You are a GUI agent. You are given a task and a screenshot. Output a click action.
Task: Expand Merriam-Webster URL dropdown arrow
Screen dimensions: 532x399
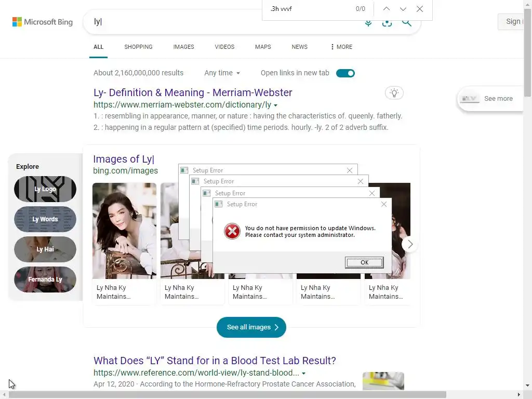[x=275, y=105]
